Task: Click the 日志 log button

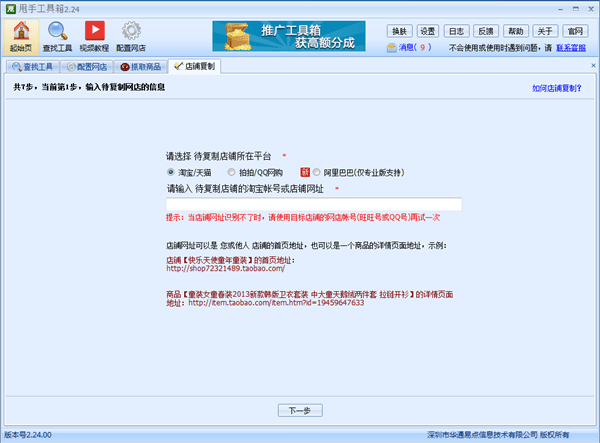Action: pos(457,30)
